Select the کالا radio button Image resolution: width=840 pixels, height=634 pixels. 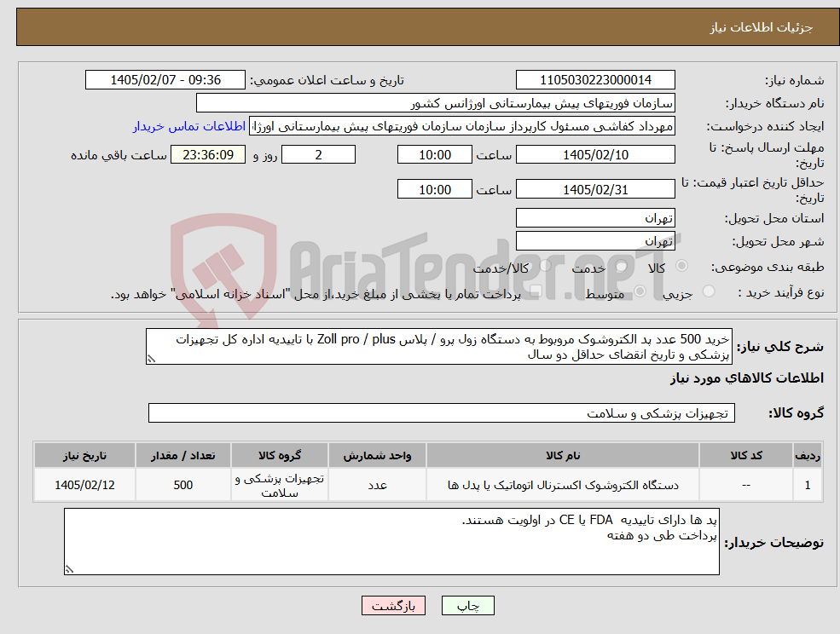pyautogui.click(x=682, y=266)
